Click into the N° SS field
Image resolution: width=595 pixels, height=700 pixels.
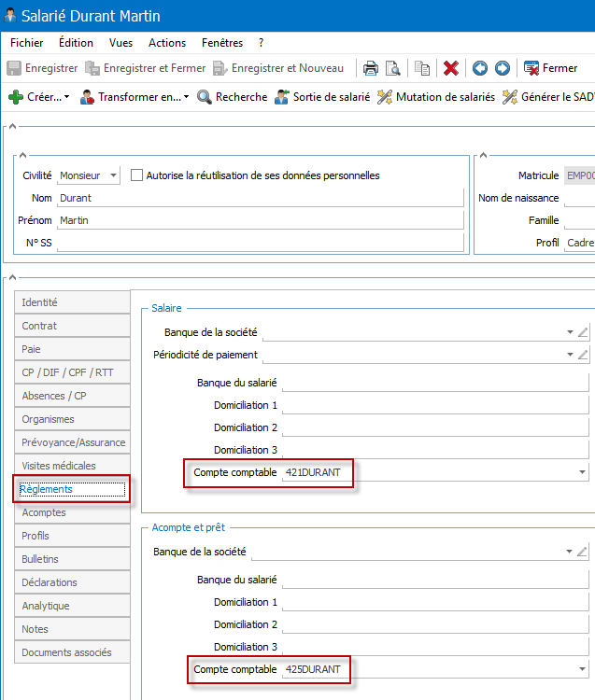click(261, 243)
